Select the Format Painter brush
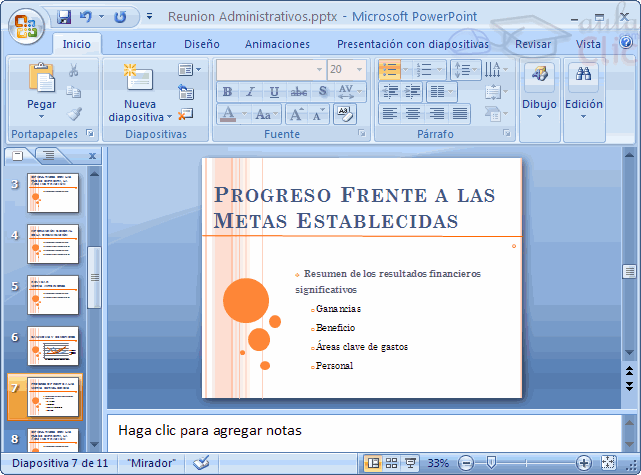This screenshot has height=475, width=641. (x=74, y=113)
